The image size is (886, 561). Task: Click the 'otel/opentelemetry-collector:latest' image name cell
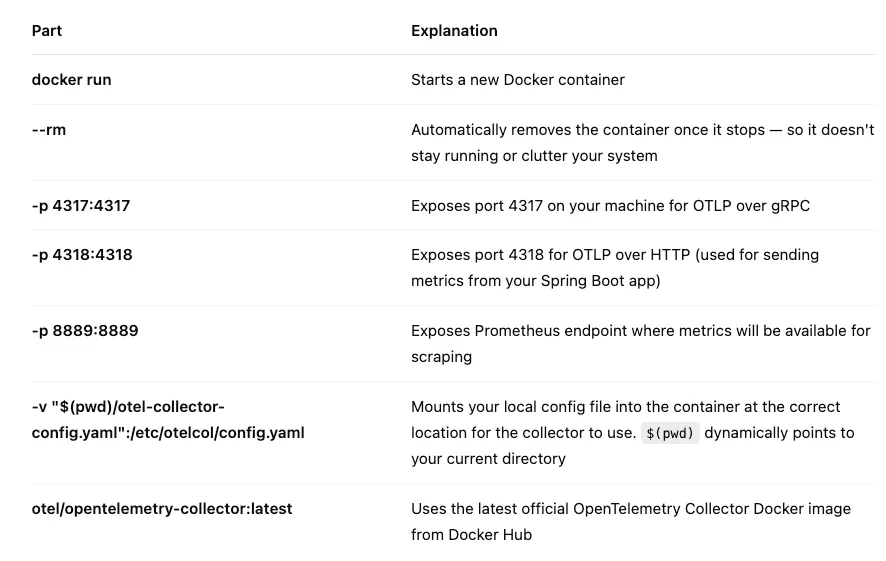coord(162,509)
